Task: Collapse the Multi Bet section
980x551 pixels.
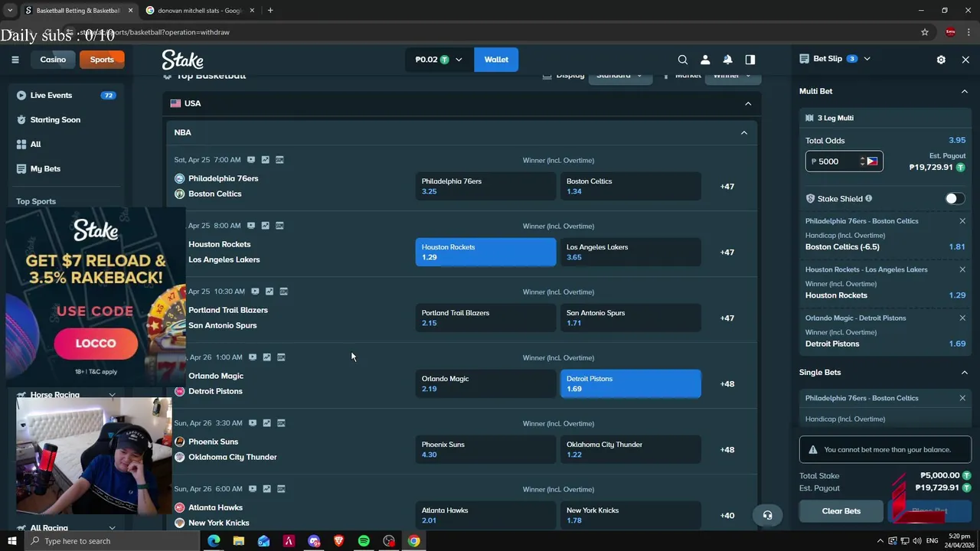Action: pyautogui.click(x=964, y=91)
